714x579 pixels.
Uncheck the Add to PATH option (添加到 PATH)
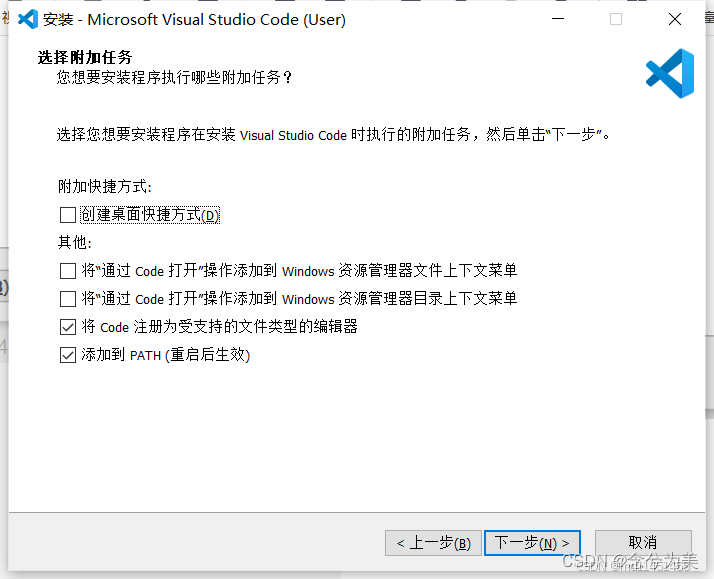point(68,355)
